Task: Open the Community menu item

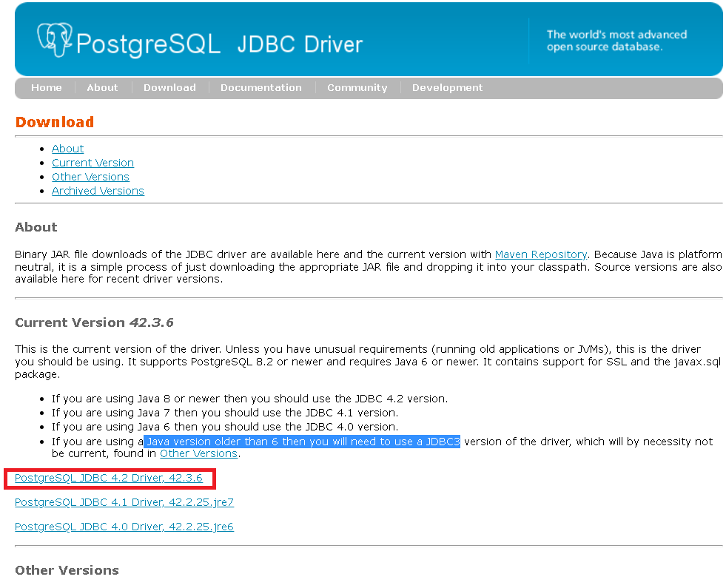Action: (x=357, y=87)
